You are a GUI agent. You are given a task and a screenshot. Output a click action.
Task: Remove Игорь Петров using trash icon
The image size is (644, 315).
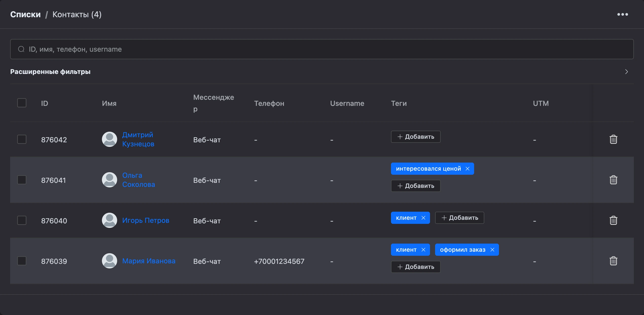coord(613,220)
